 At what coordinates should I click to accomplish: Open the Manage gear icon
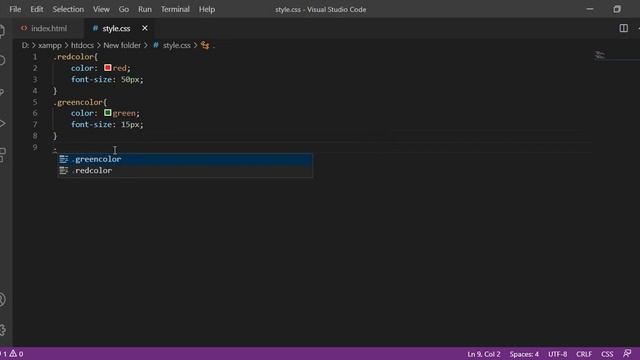(2, 330)
